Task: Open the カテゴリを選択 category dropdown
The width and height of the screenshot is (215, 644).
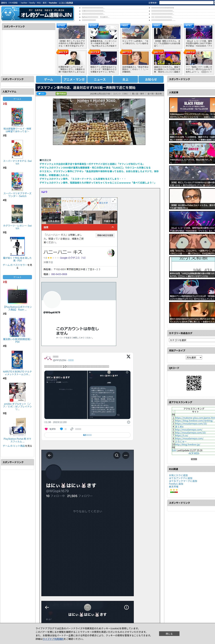Action: [x=192, y=340]
